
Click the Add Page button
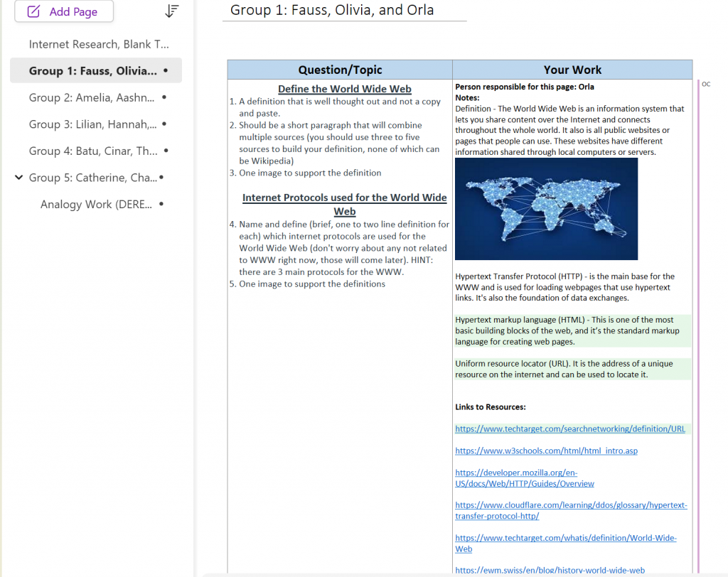click(x=63, y=11)
